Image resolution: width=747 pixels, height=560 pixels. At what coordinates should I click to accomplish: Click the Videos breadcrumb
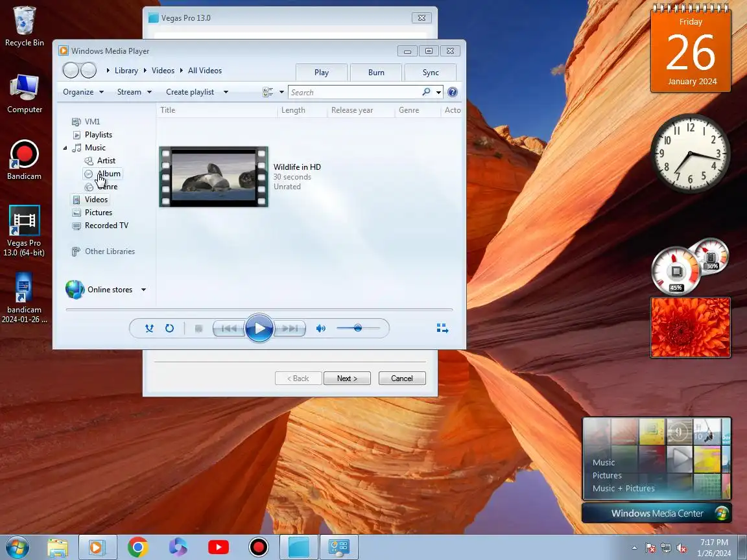163,71
